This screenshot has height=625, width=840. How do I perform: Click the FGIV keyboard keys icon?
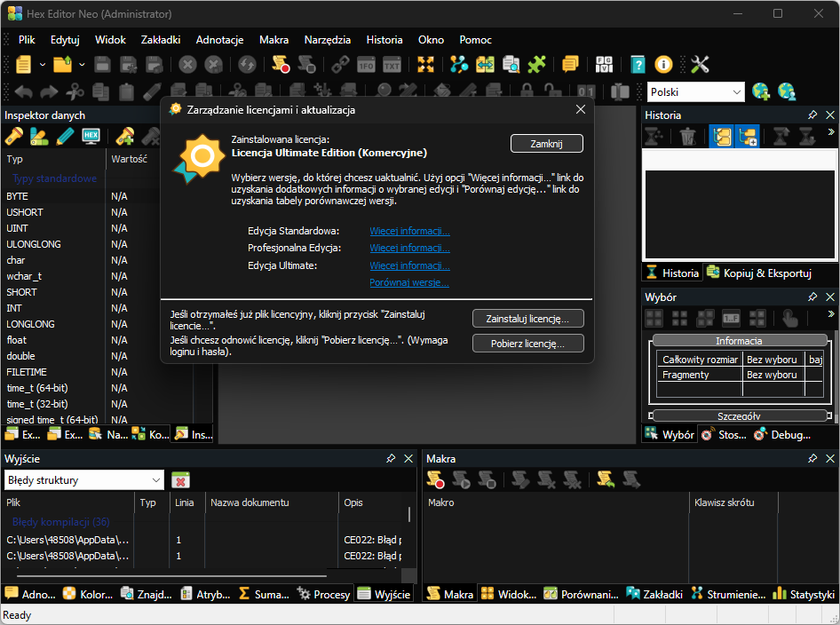[x=605, y=65]
